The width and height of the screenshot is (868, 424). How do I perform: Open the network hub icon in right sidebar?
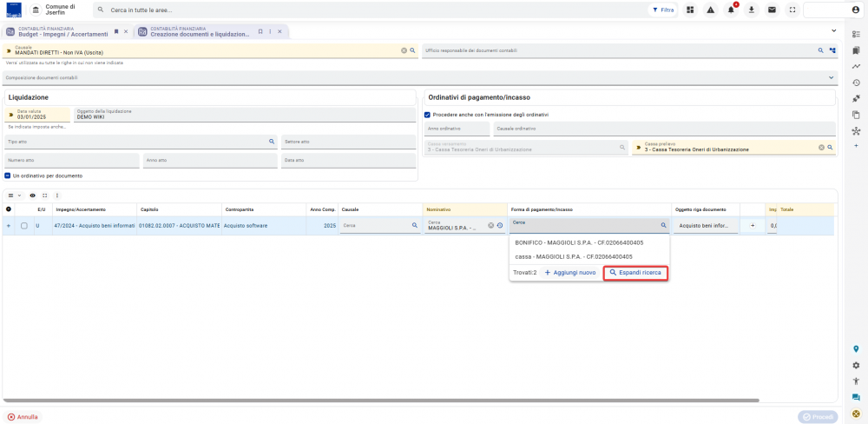click(857, 131)
